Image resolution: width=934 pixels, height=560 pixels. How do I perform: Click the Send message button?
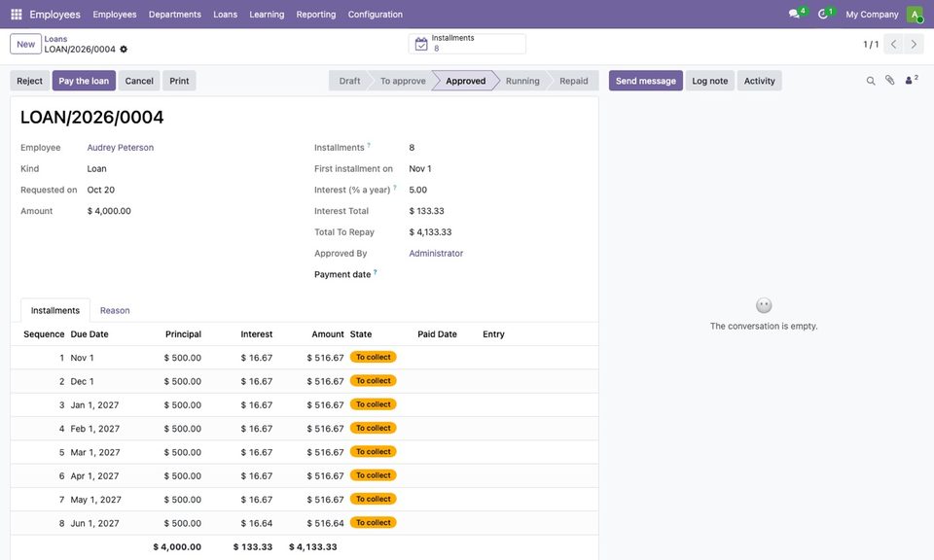(646, 81)
